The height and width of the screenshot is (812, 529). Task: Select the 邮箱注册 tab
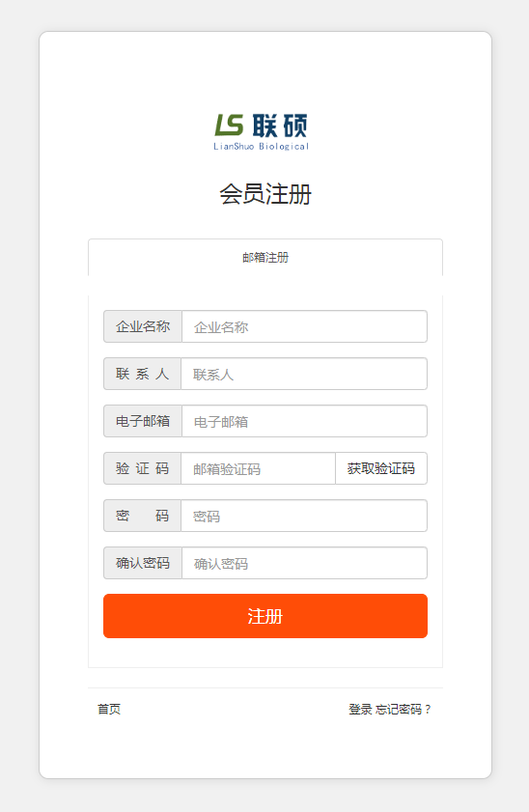[265, 258]
